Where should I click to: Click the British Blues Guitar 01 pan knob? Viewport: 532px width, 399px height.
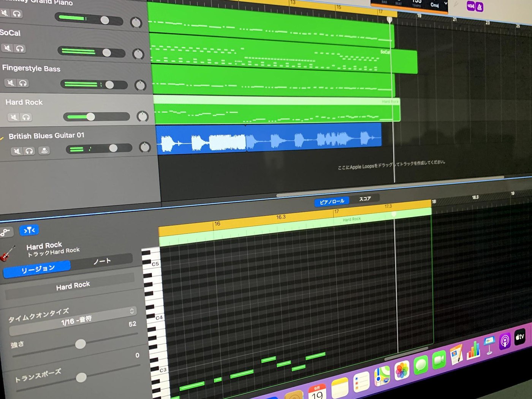pyautogui.click(x=145, y=147)
